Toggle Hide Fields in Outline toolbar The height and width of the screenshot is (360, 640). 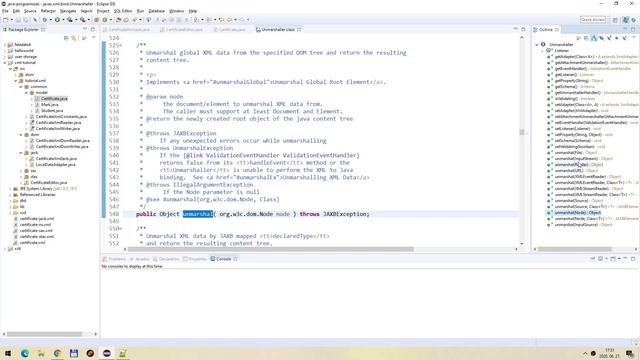coord(601,38)
